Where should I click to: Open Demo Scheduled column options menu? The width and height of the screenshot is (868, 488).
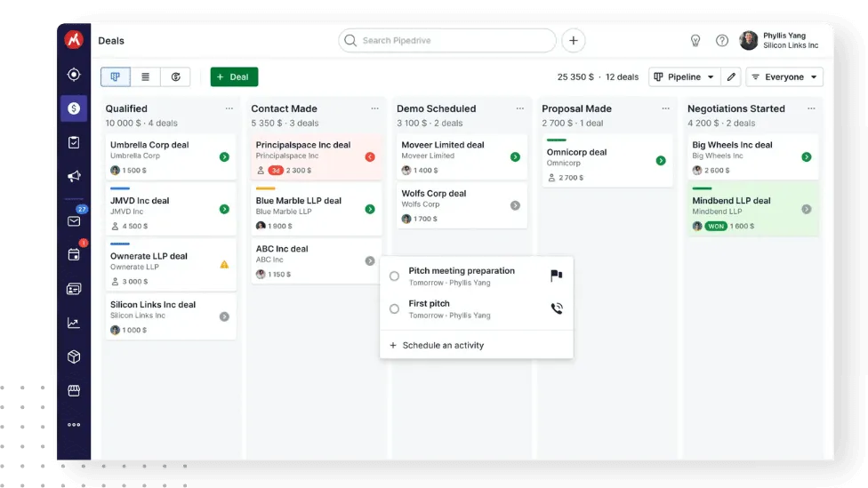pyautogui.click(x=519, y=108)
